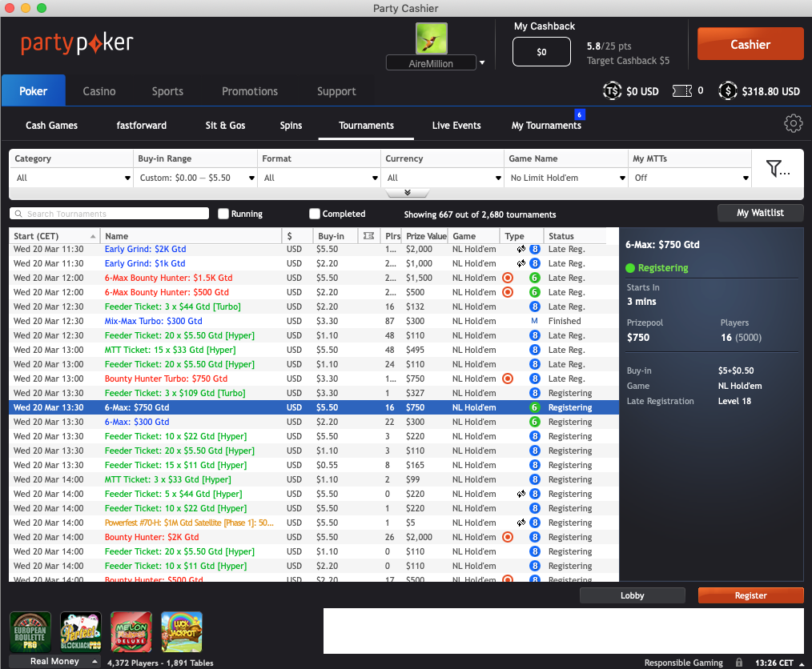Switch to the Sports tab
The height and width of the screenshot is (669, 812).
click(x=167, y=91)
